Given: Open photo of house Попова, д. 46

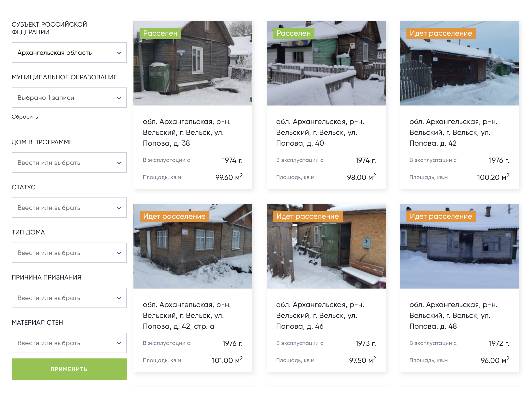Looking at the screenshot, I should pos(326,246).
